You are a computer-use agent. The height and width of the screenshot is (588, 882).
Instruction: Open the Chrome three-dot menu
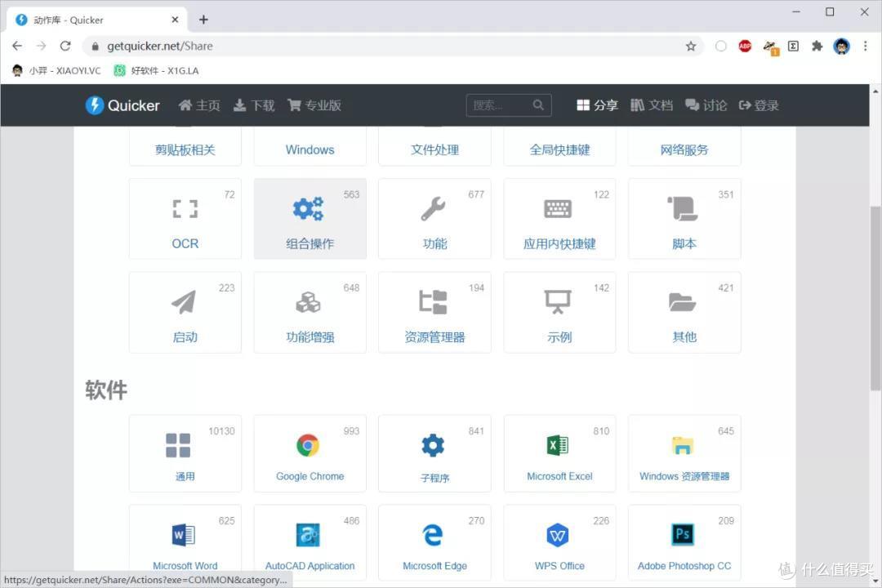[865, 46]
